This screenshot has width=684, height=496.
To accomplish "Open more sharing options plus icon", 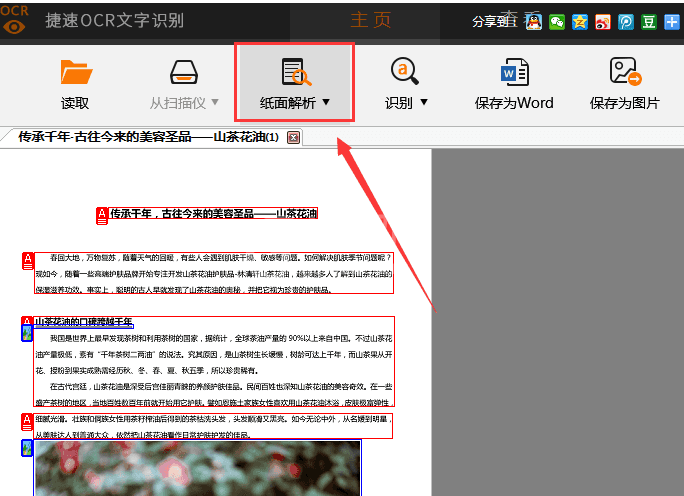I will 672,22.
